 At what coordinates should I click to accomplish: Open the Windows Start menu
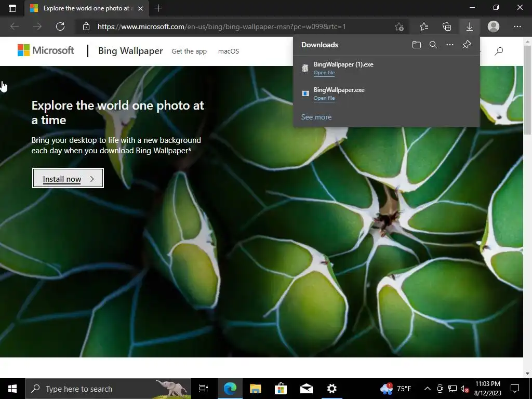click(x=12, y=389)
